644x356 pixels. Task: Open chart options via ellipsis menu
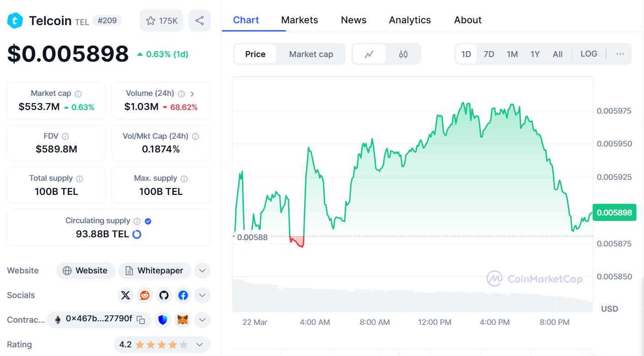[620, 53]
